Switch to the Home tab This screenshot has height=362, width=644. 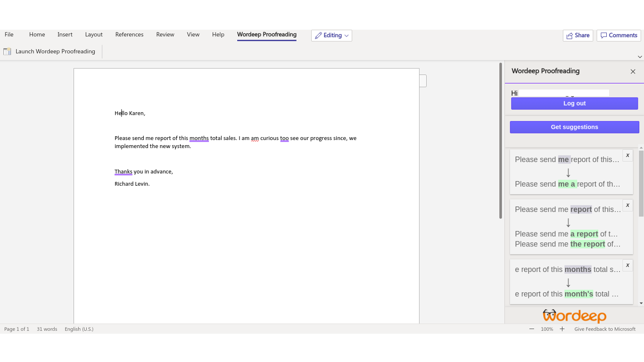coord(37,34)
